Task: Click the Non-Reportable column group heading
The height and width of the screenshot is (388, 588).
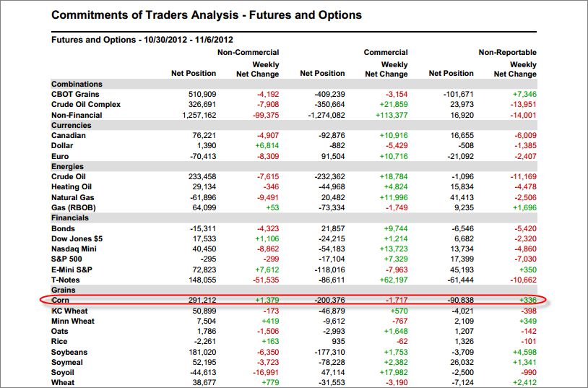Action: point(507,53)
